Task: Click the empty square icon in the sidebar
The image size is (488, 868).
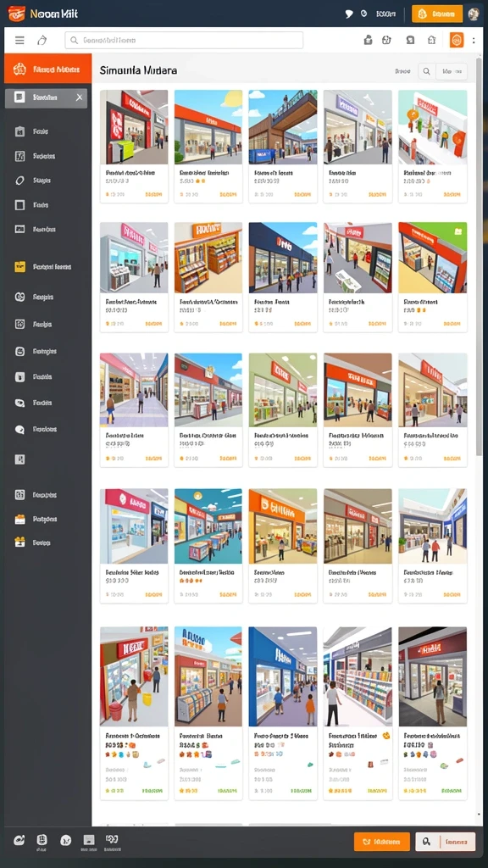Action: click(x=20, y=205)
